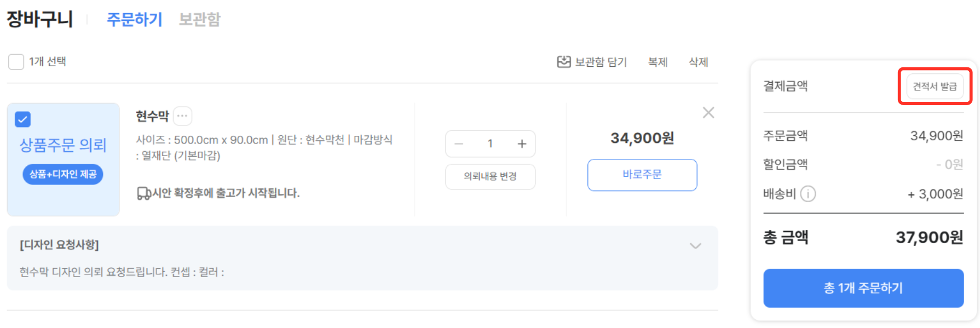The height and width of the screenshot is (328, 980).
Task: Click the 배송비 info icon
Action: pos(808,194)
